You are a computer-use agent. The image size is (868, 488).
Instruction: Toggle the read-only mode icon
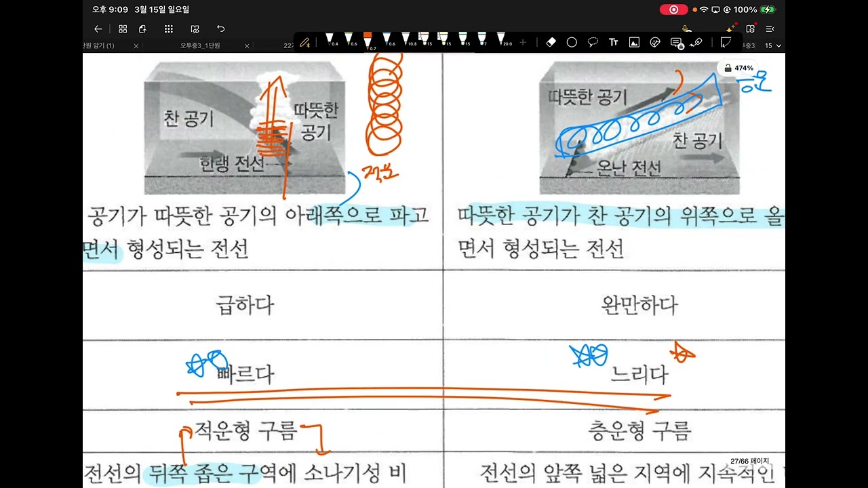coord(195,29)
